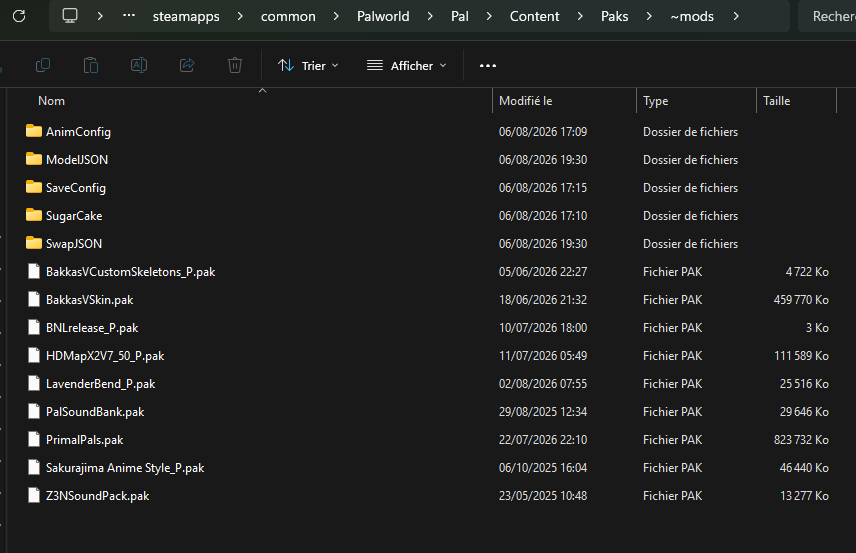Viewport: 856px width, 553px height.
Task: Go to the Paks breadcrumb
Action: pos(615,16)
